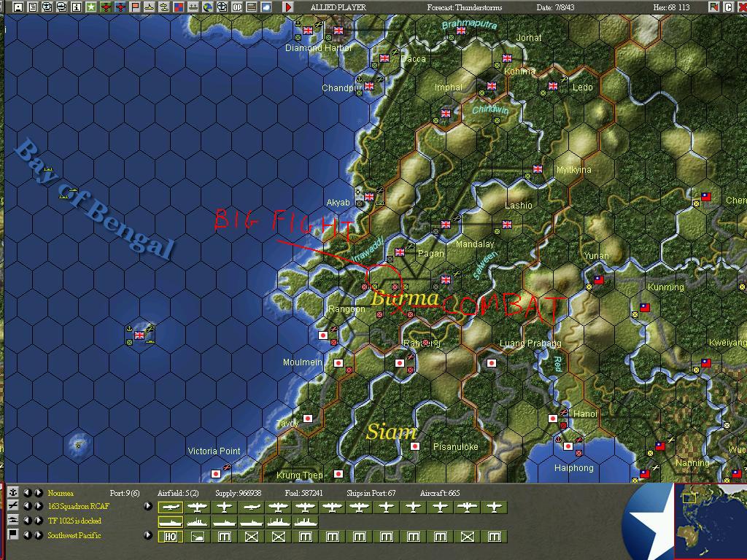Expand the air units row arrow
The image size is (747, 560).
pos(147,506)
